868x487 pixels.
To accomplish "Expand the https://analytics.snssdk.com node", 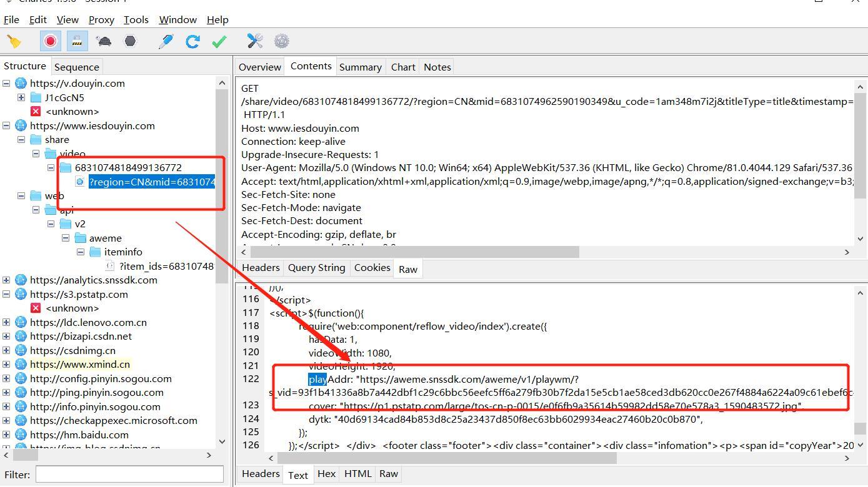I will (x=6, y=280).
